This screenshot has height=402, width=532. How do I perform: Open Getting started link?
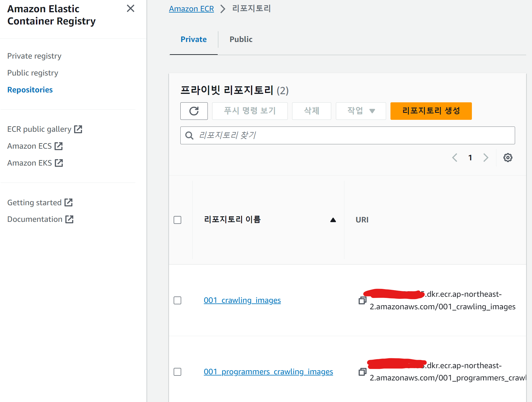[34, 203]
